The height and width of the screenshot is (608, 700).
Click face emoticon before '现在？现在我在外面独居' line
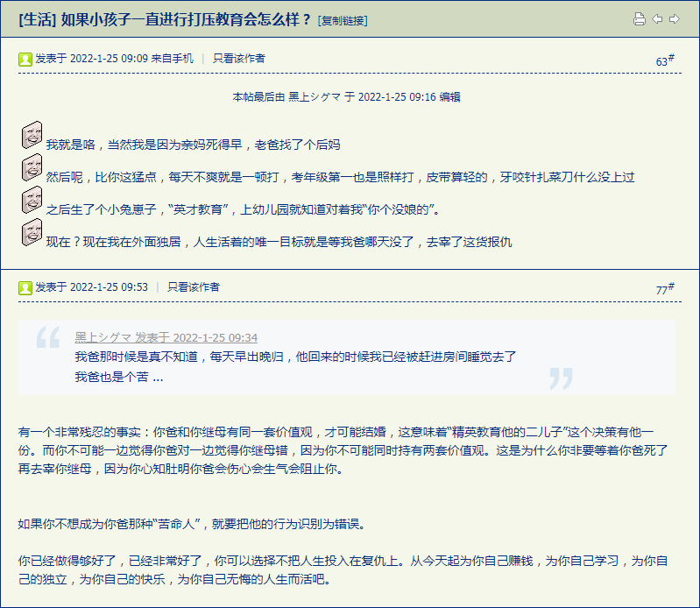tap(32, 232)
